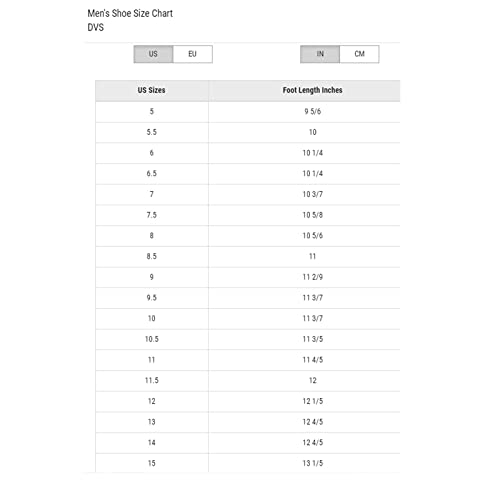Click foot length 10 5/6 cell
500x500 pixels.
[x=312, y=236]
